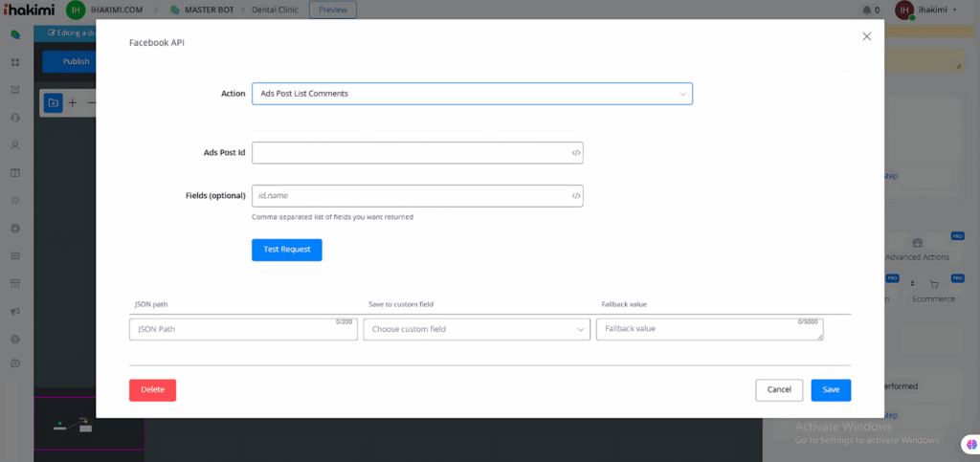Click the IHAKIMI.COM workspace breadcrumb
Viewport: 980px width, 462px height.
click(116, 10)
